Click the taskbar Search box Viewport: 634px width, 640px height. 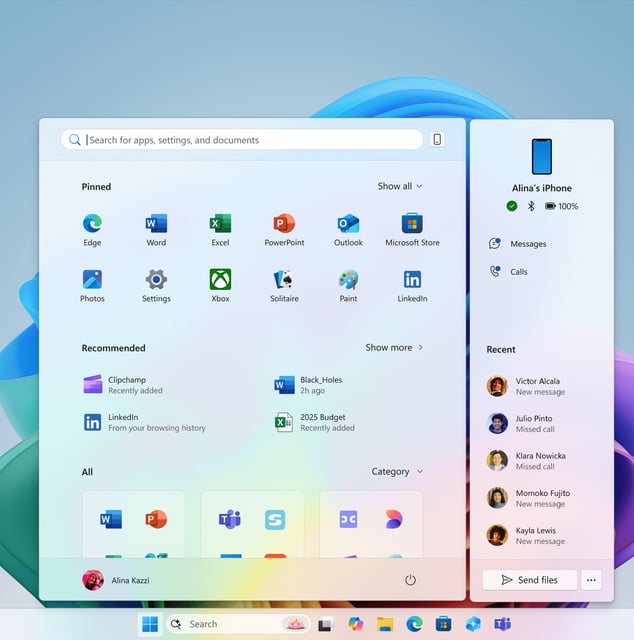click(238, 624)
